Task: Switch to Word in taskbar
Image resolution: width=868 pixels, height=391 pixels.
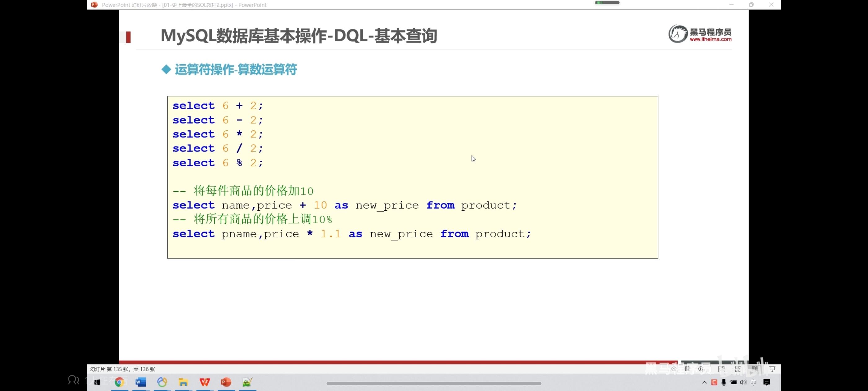Action: (140, 382)
